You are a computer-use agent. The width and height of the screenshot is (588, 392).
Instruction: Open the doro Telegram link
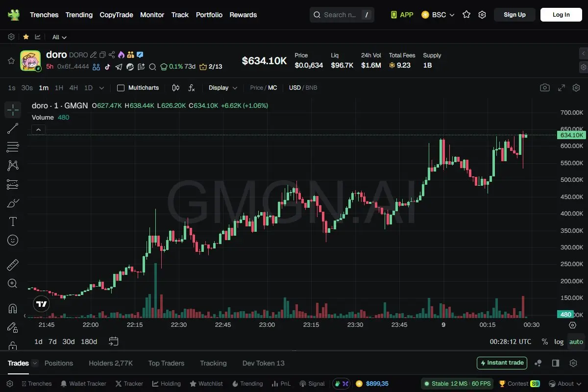[x=119, y=67]
